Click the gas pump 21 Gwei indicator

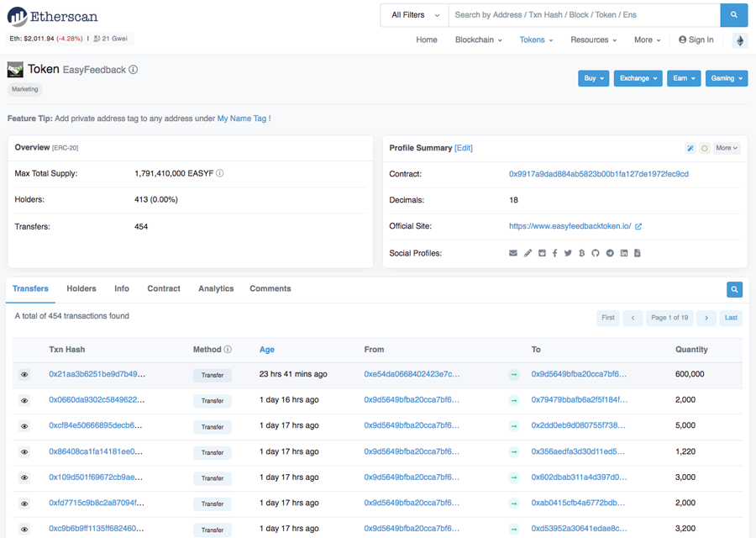pyautogui.click(x=110, y=39)
